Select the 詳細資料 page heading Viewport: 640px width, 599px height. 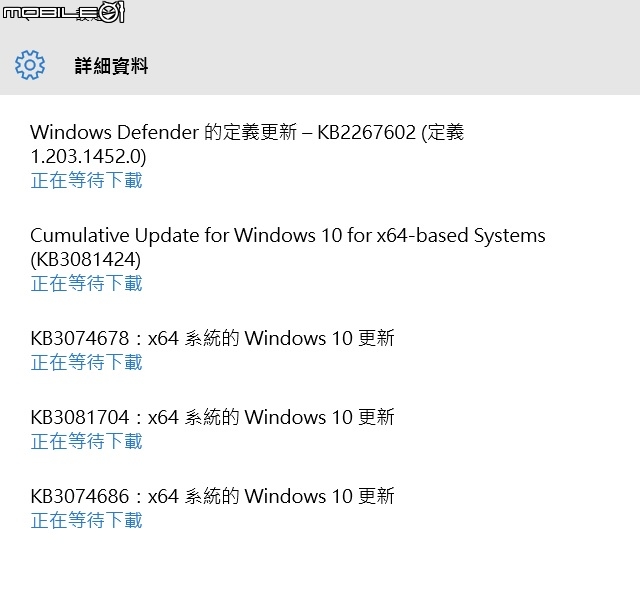[x=111, y=66]
